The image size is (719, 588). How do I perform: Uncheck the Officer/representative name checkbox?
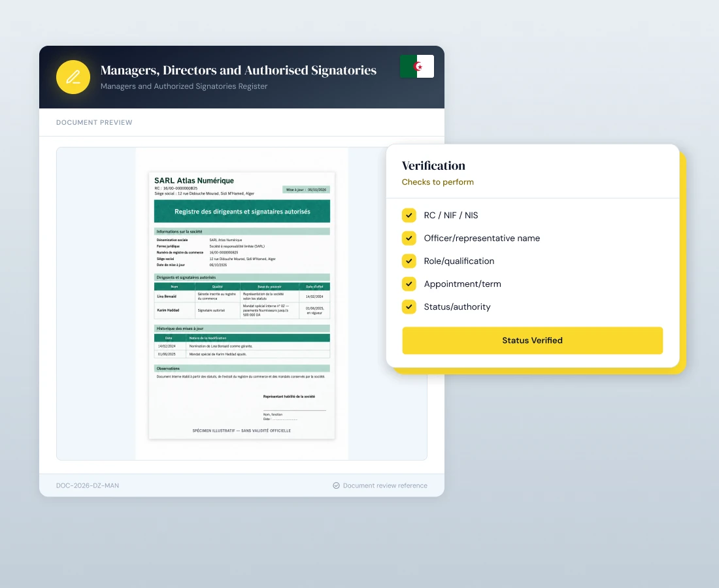[x=409, y=238]
